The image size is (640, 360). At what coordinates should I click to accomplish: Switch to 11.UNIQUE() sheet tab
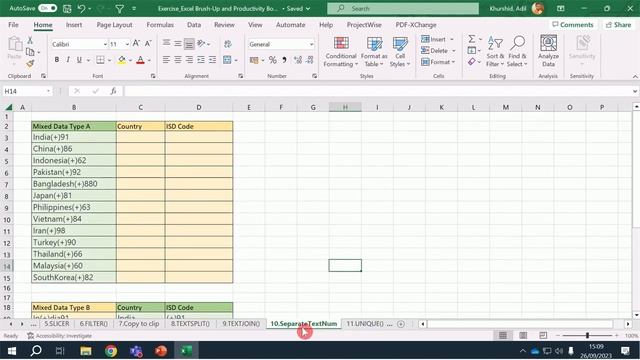pos(365,324)
